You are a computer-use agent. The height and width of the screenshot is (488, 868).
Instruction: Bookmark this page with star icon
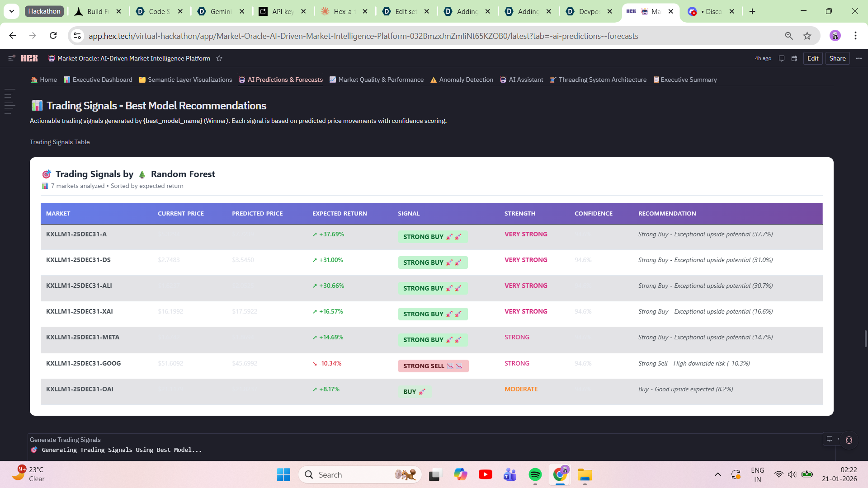point(807,36)
